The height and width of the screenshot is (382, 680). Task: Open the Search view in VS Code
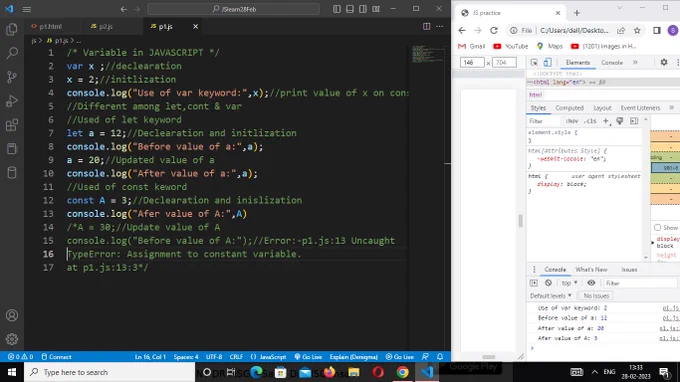[x=12, y=53]
